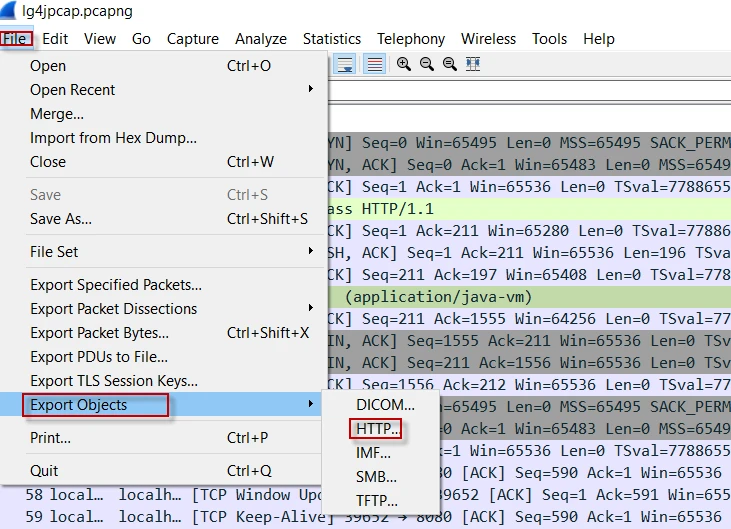Open the Analyze menu

260,39
